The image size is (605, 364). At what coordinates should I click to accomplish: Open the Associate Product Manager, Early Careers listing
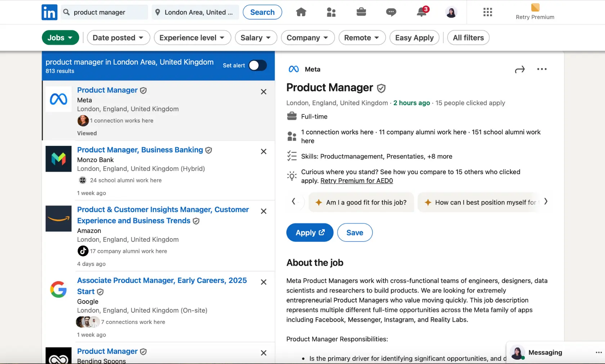(x=162, y=286)
